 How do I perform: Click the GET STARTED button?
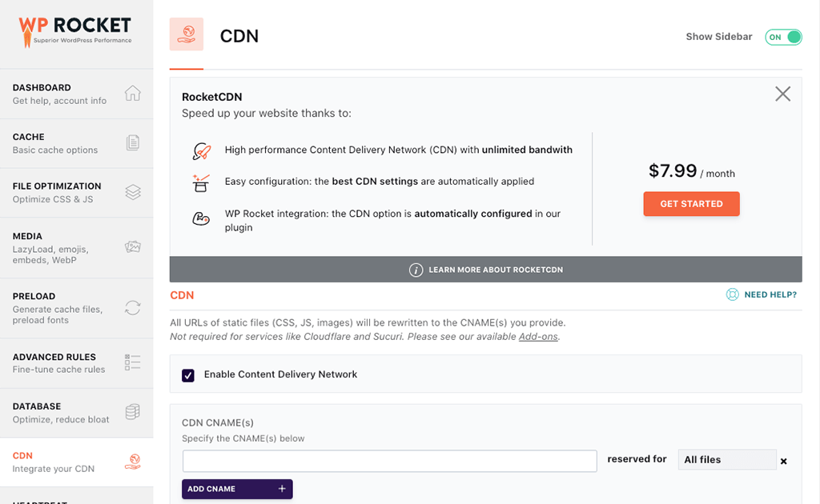pos(691,203)
